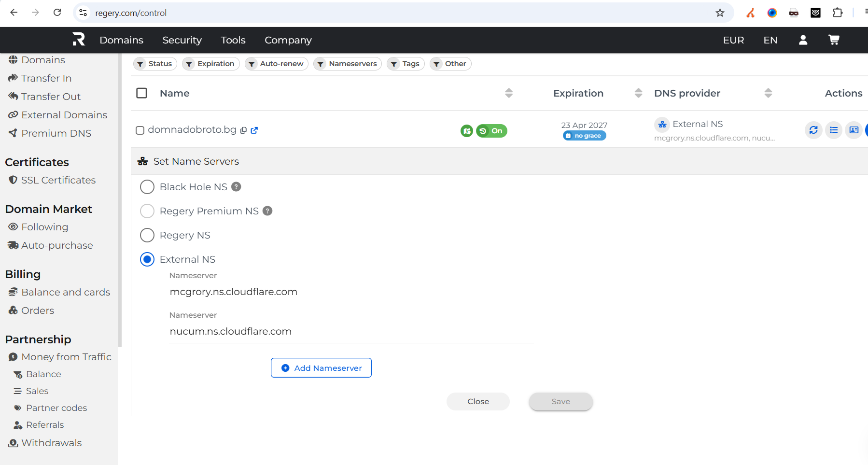
Task: Sort by the Expiration column arrows
Action: pyautogui.click(x=638, y=93)
